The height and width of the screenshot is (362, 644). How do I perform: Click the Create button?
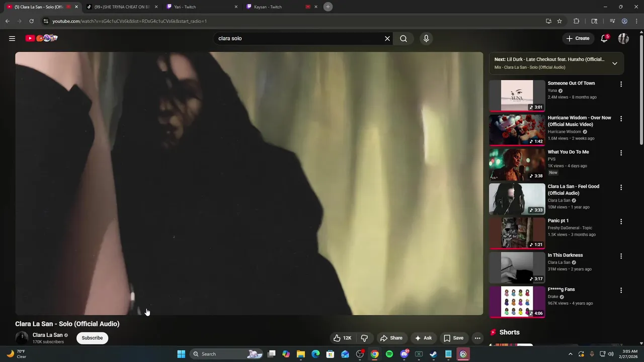578,38
